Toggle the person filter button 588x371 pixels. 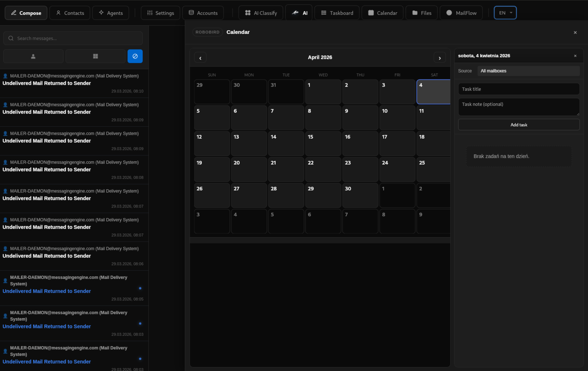click(33, 56)
